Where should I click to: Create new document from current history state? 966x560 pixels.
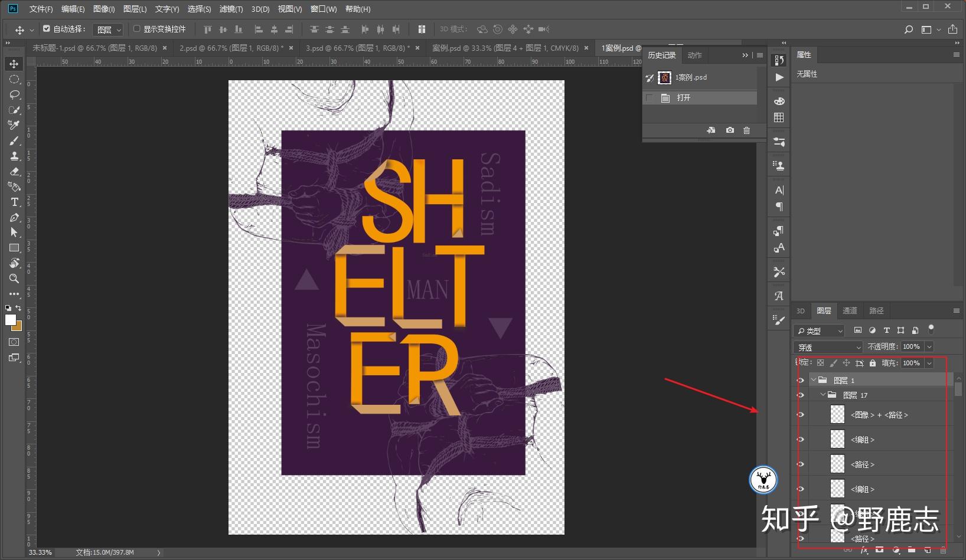[712, 130]
